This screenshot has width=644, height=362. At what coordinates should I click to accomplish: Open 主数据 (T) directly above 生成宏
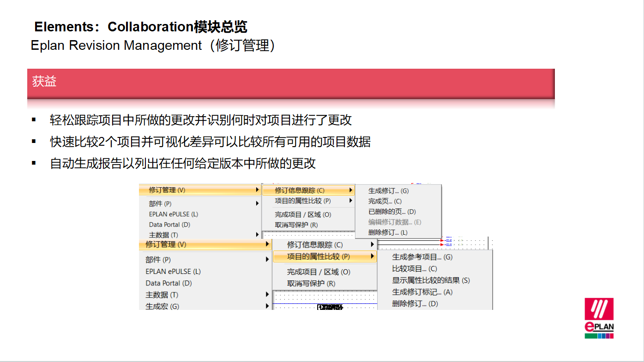tap(162, 295)
